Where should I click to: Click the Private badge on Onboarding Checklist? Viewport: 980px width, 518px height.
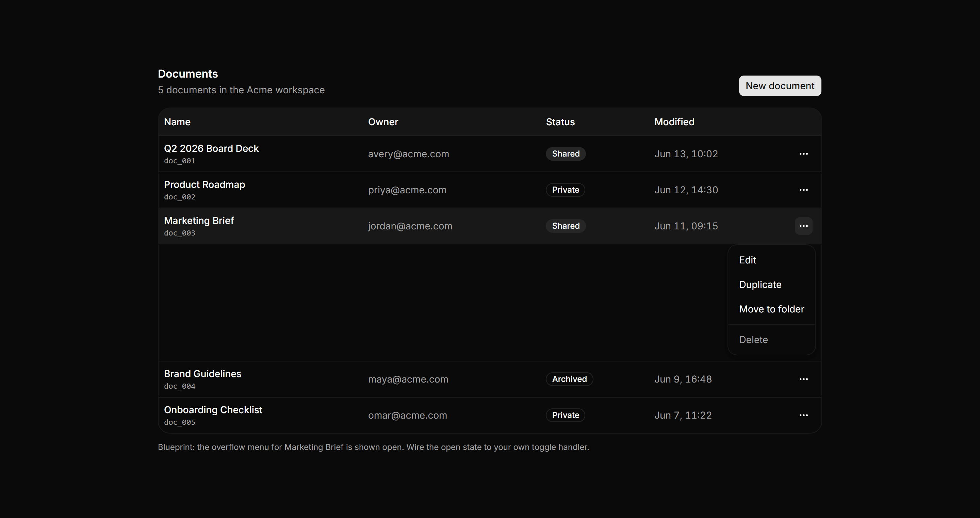coord(565,415)
